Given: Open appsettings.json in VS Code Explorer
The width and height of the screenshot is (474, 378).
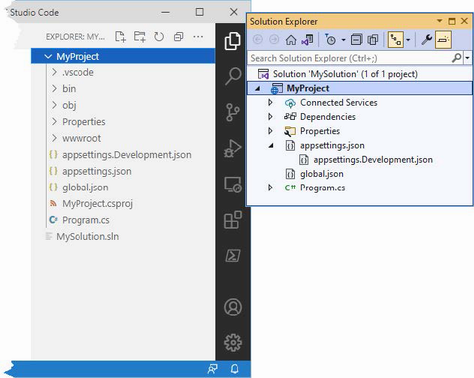Looking at the screenshot, I should click(97, 171).
